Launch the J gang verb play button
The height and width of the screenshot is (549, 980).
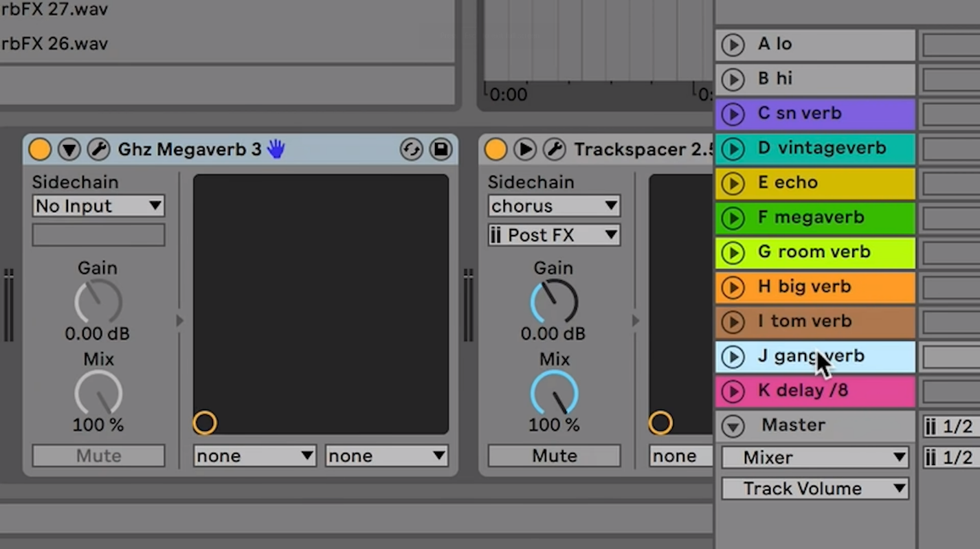pos(733,356)
